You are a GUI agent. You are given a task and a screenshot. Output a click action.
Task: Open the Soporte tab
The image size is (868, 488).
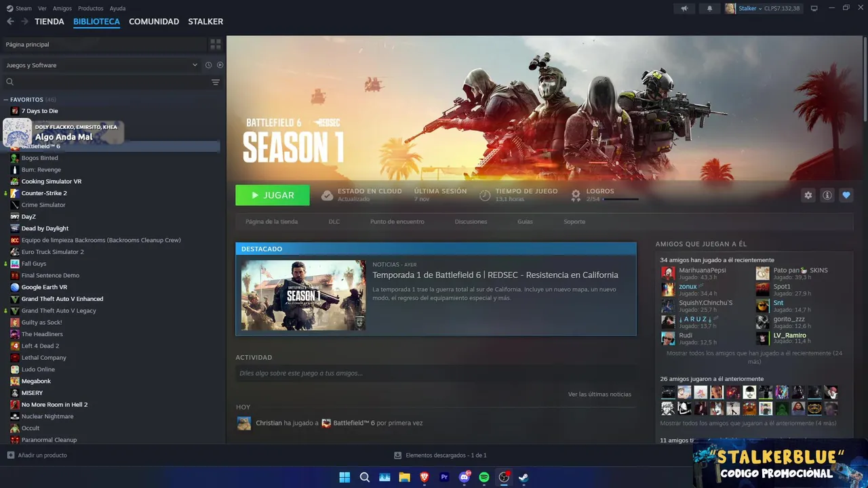pos(574,222)
